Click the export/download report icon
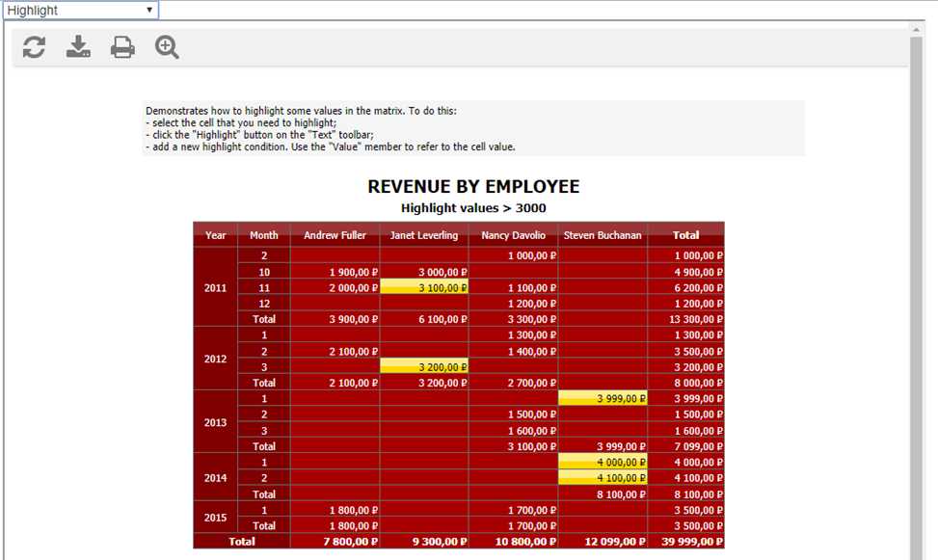938x560 pixels. (78, 46)
